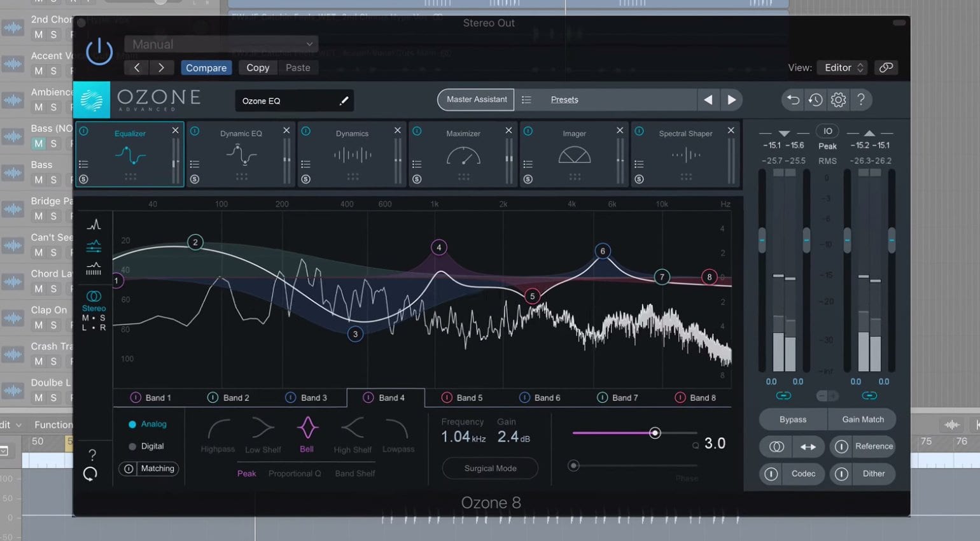Select the Spectral Shaper module

point(685,155)
